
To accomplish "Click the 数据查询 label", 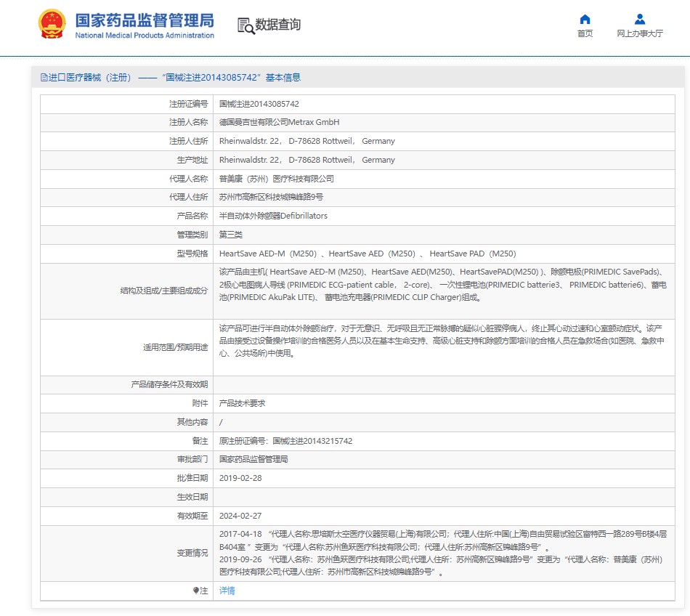I will pyautogui.click(x=277, y=24).
